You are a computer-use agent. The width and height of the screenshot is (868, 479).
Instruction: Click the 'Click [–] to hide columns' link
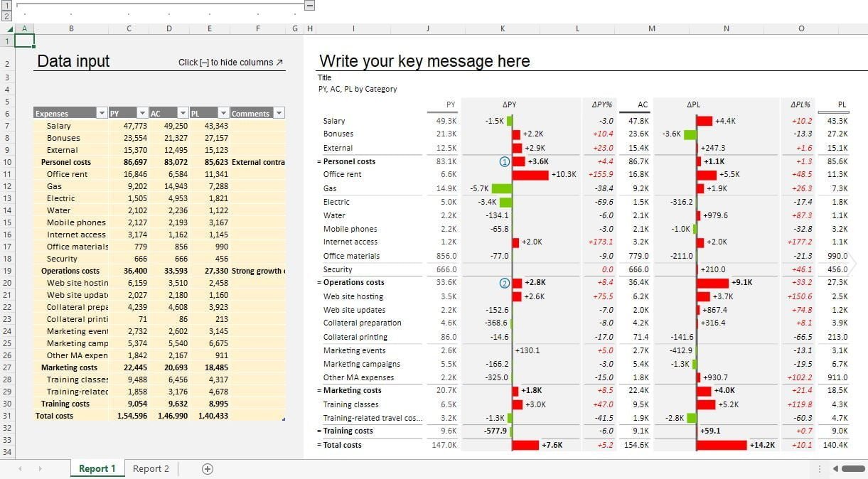[x=229, y=63]
